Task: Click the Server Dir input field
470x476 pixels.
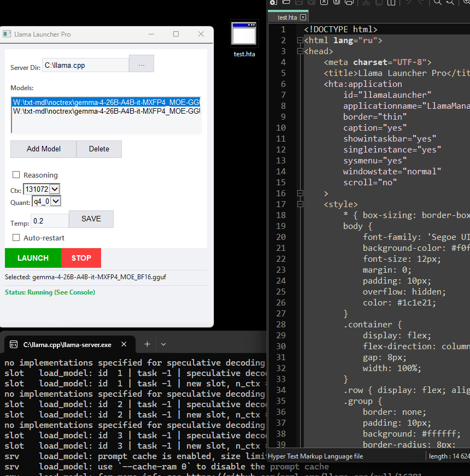Action: (x=86, y=65)
